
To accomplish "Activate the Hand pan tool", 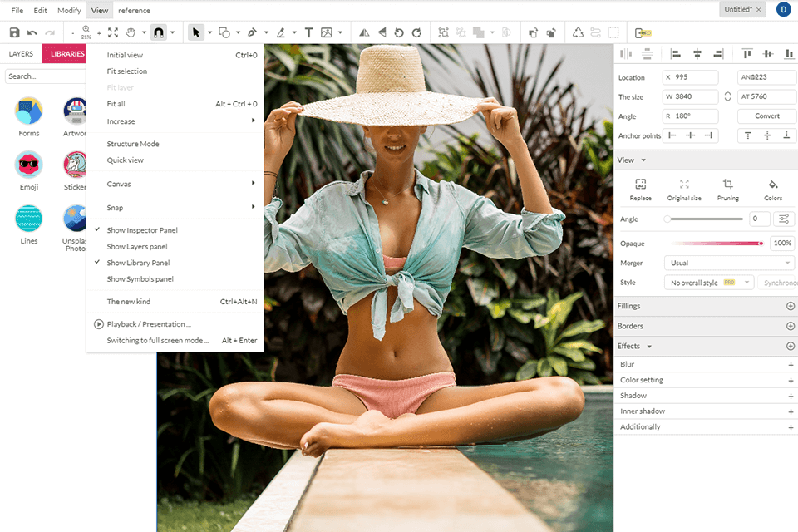I will pyautogui.click(x=131, y=32).
